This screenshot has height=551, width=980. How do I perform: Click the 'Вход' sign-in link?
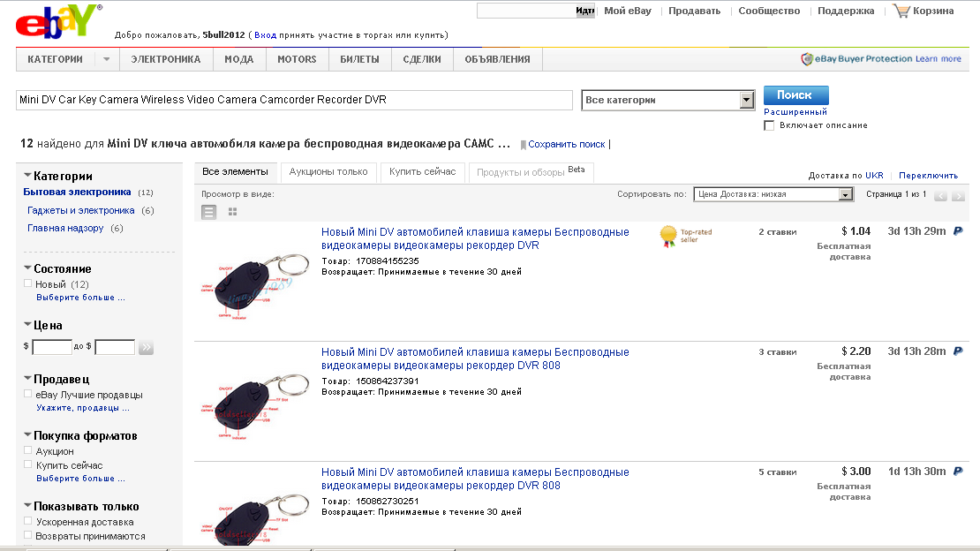point(265,35)
